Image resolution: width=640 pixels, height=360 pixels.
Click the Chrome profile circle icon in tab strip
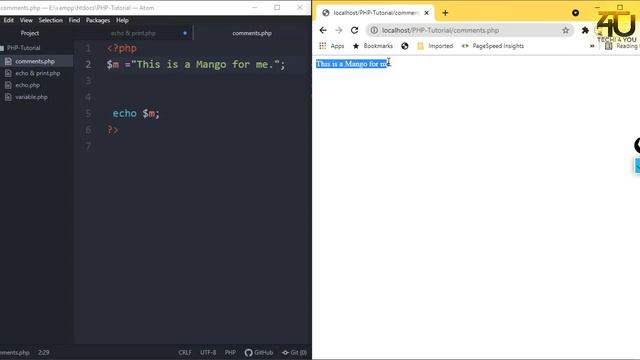[x=576, y=13]
